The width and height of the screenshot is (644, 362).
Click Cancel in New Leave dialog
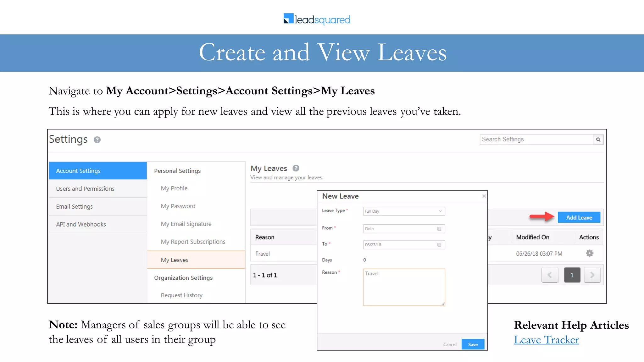click(450, 344)
